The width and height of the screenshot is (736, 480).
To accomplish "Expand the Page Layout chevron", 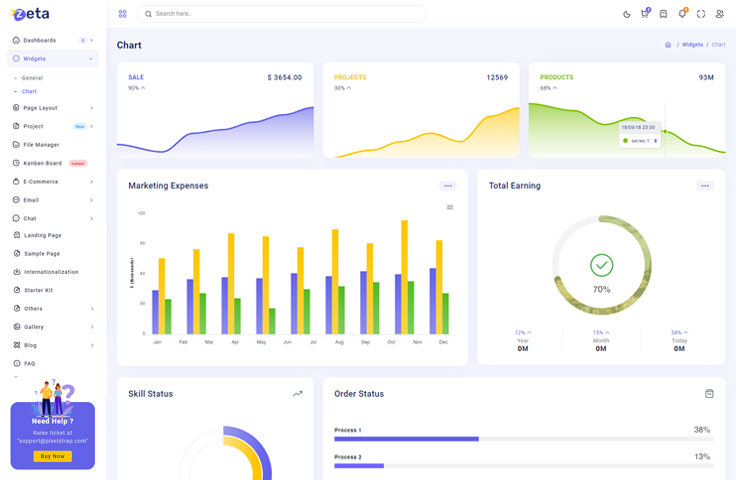I will pyautogui.click(x=92, y=108).
